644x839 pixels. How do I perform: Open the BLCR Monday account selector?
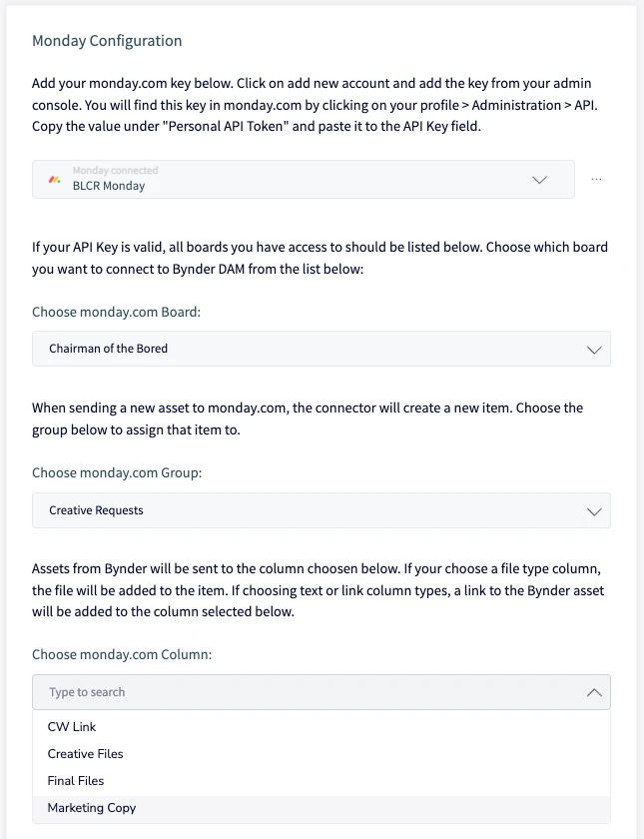pyautogui.click(x=304, y=179)
